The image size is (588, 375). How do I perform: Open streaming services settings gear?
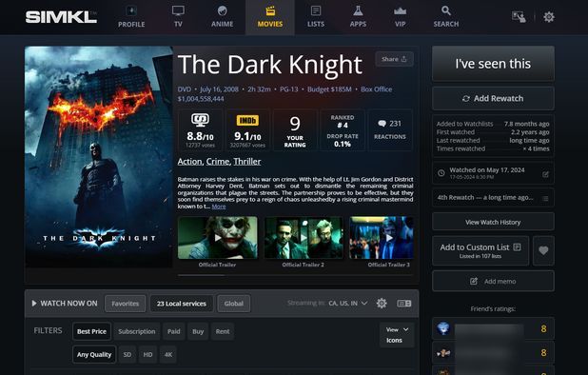pyautogui.click(x=382, y=303)
